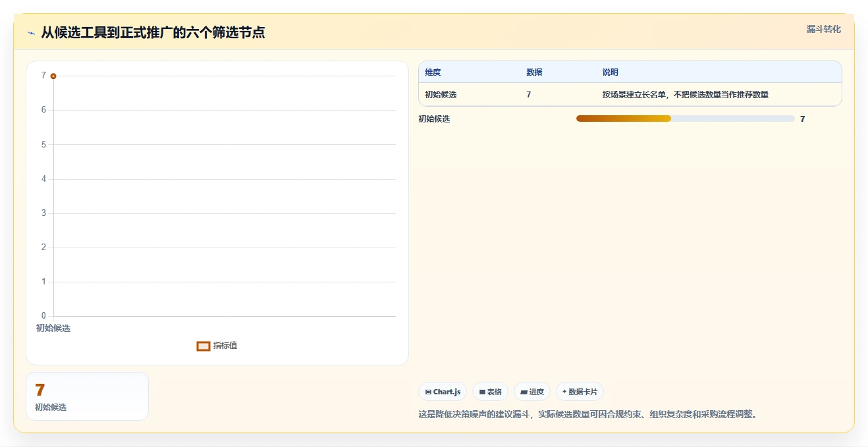Viewport: 868px width, 447px height.
Task: Click the table description starting with 按场景建立长名单
Action: (x=685, y=95)
